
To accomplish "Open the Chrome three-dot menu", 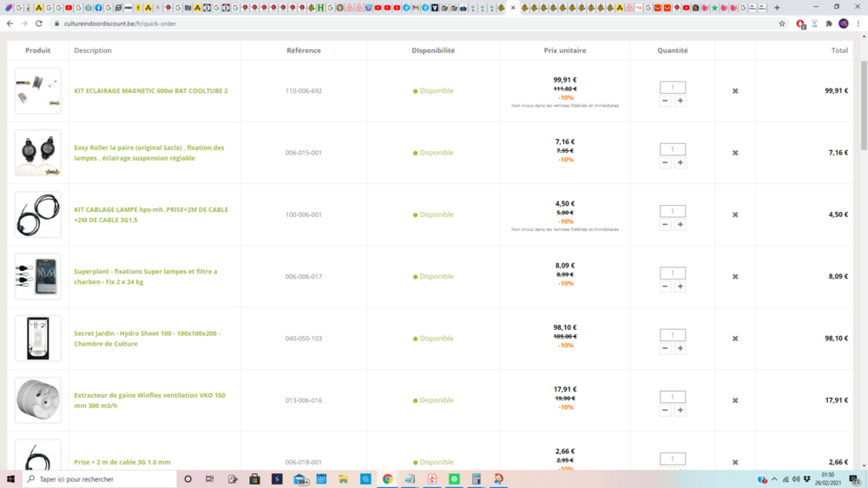I will [858, 23].
